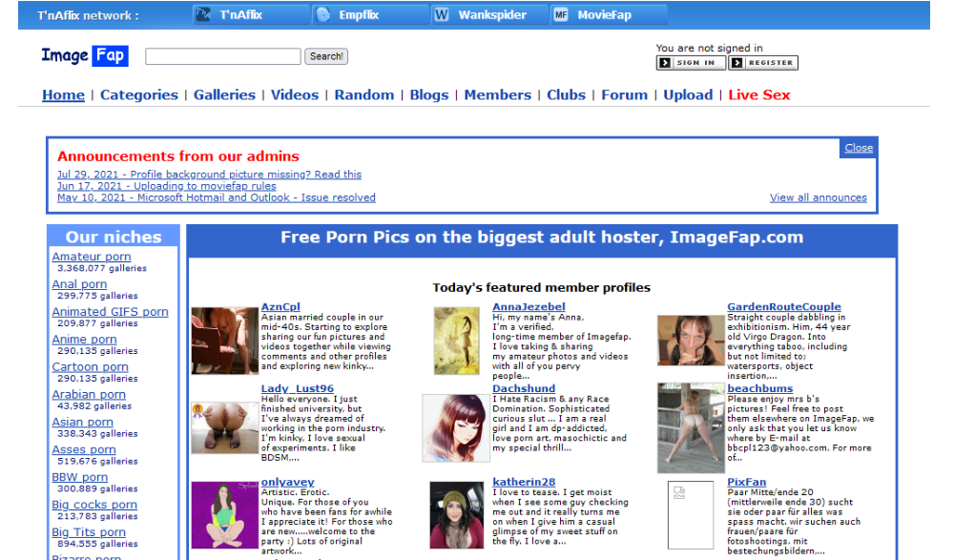Open the Animated GIFS niche link
This screenshot has height=560, width=954.
tap(110, 312)
